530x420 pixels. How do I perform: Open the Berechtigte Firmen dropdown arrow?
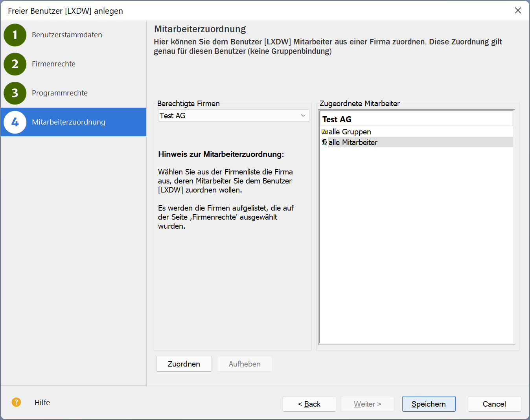point(303,116)
